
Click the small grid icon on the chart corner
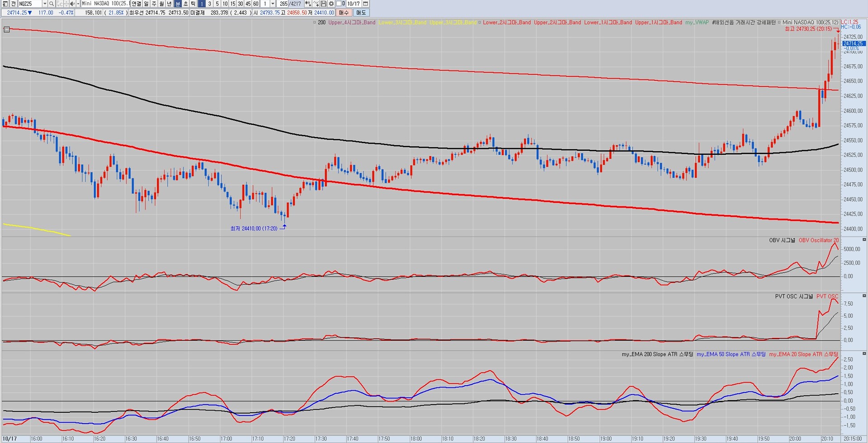pyautogui.click(x=6, y=30)
